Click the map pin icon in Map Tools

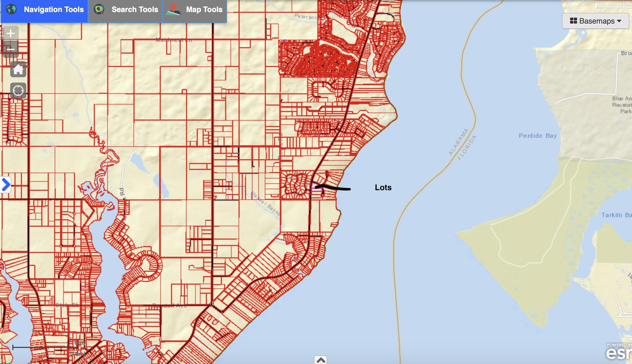(173, 9)
